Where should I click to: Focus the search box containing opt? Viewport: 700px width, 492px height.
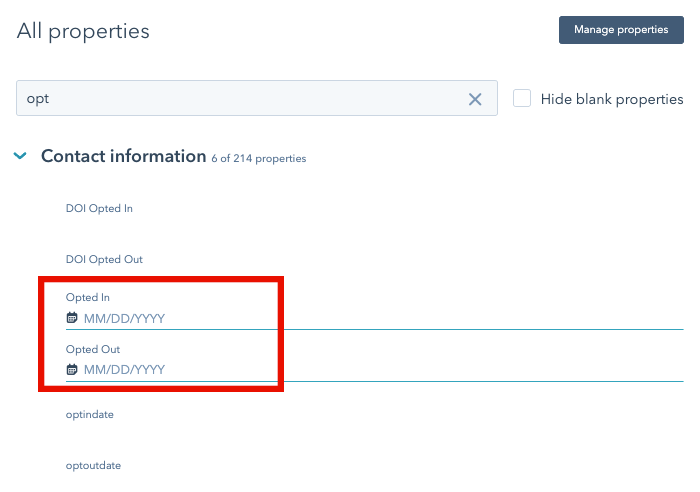pyautogui.click(x=257, y=98)
